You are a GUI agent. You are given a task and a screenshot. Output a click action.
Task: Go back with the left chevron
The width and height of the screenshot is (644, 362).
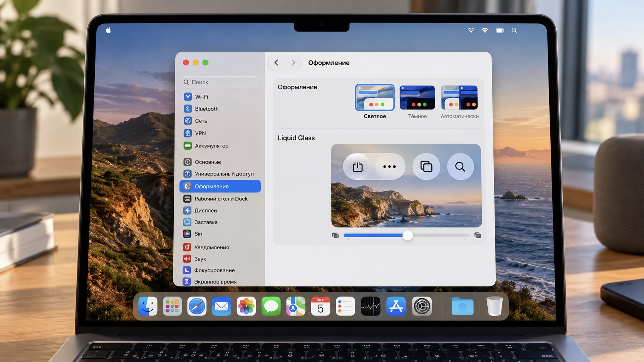coord(277,62)
